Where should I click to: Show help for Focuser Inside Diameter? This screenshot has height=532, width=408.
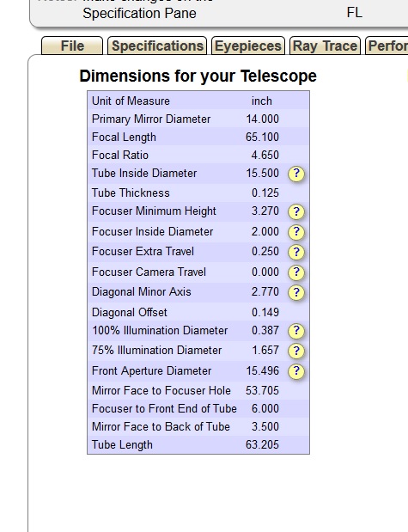[296, 232]
